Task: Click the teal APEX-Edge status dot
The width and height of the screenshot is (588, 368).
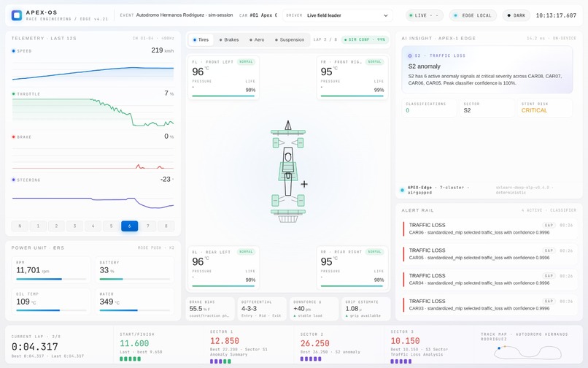Action: [403, 190]
